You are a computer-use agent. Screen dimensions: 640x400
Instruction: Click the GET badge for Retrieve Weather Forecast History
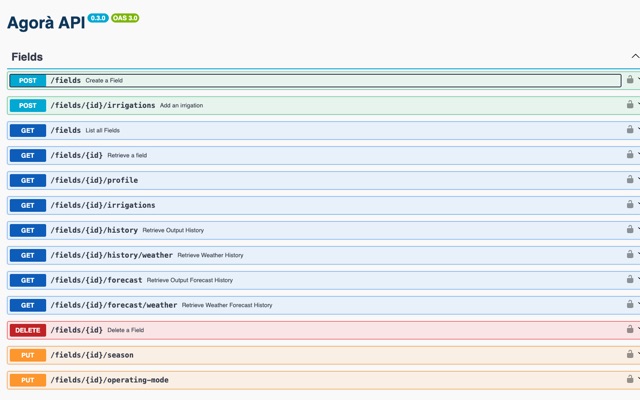[28, 305]
